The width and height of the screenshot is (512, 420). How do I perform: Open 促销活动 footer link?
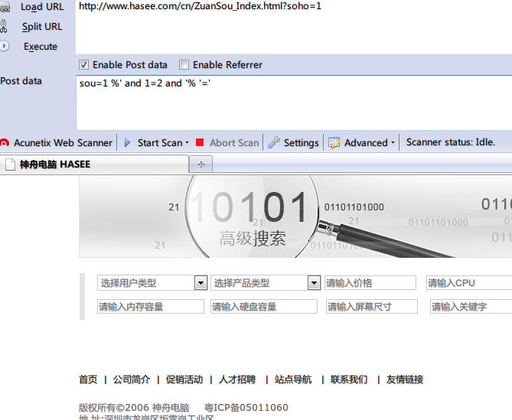(x=184, y=379)
